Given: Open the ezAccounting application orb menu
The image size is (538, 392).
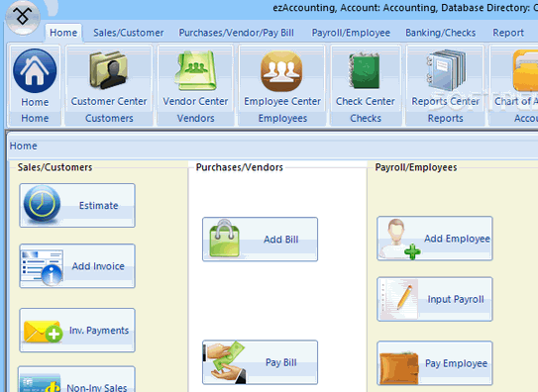Looking at the screenshot, I should click(x=23, y=17).
